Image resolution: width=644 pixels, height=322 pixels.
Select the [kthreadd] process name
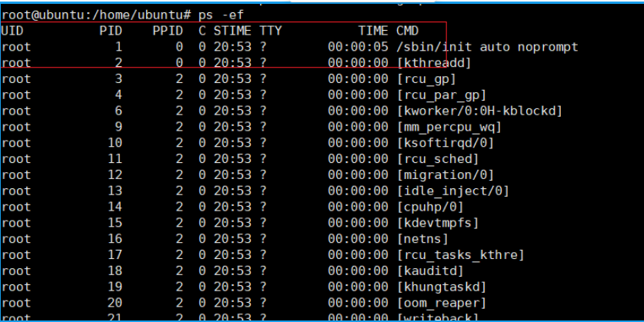click(x=434, y=63)
